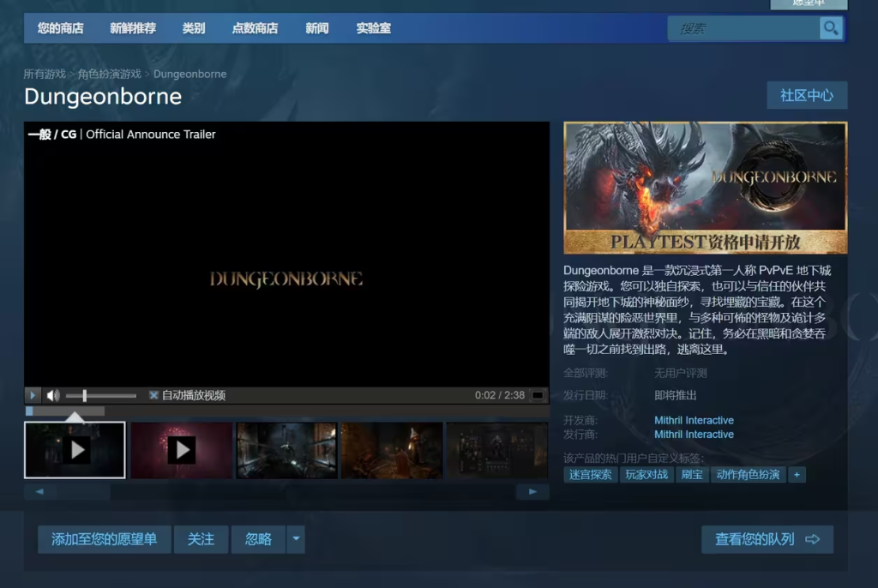Screen dimensions: 878x588
Task: Click the thumbnail strip scrollbar
Action: tap(286, 492)
